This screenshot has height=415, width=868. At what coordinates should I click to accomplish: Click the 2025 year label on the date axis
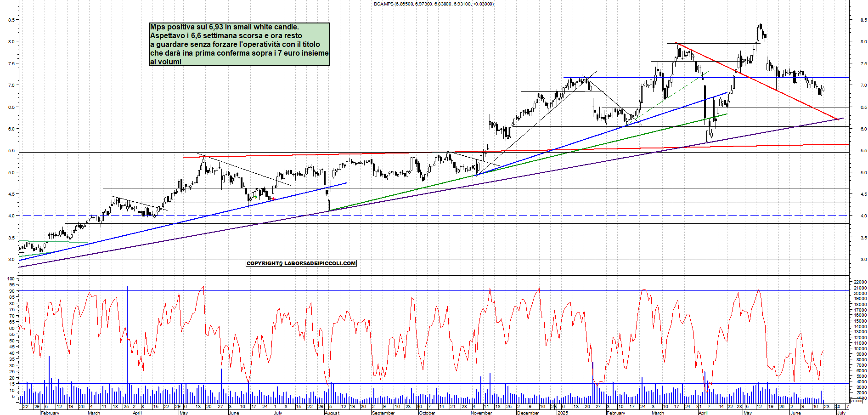point(563,413)
